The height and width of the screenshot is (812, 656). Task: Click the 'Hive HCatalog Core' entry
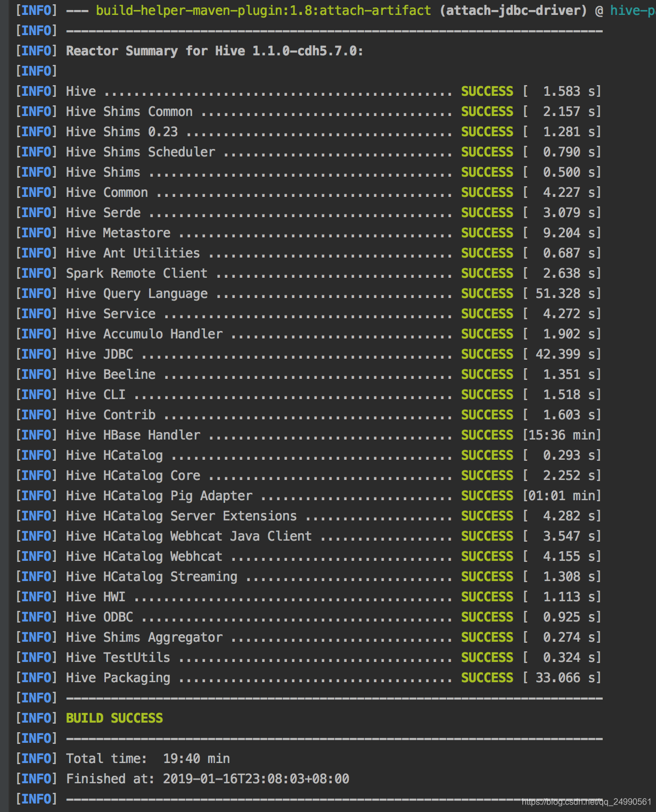pyautogui.click(x=133, y=476)
